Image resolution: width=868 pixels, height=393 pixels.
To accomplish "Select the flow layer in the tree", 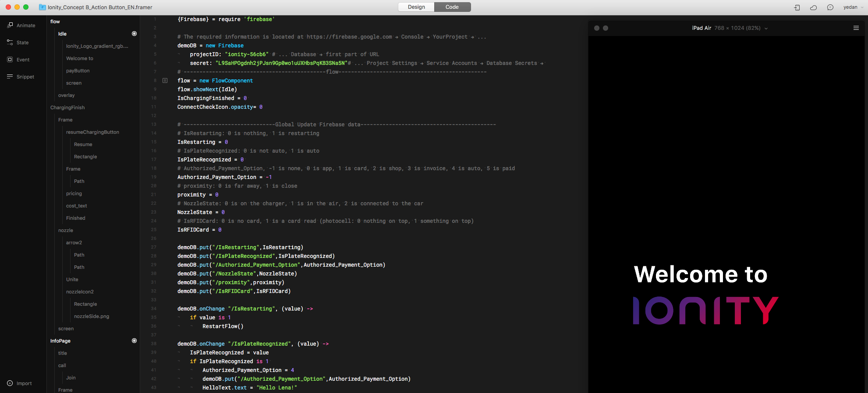I will tap(55, 21).
